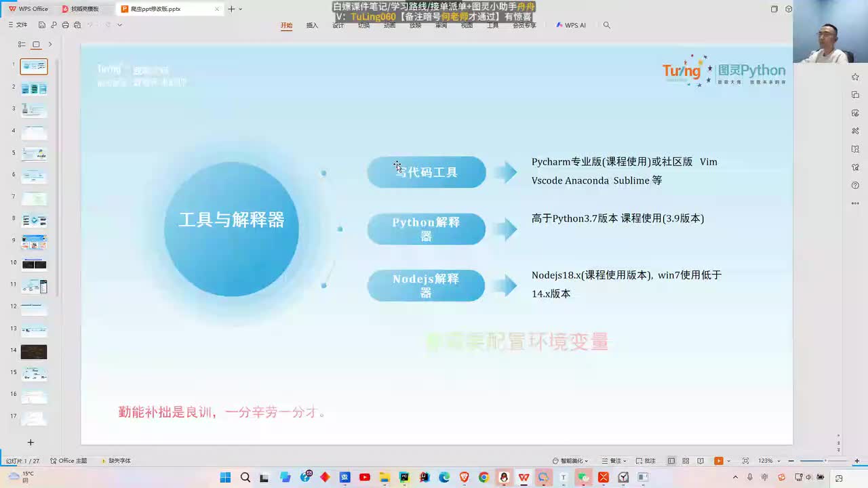Screen dimensions: 868x488
Task: Open 文件 file menu
Action: (18, 25)
